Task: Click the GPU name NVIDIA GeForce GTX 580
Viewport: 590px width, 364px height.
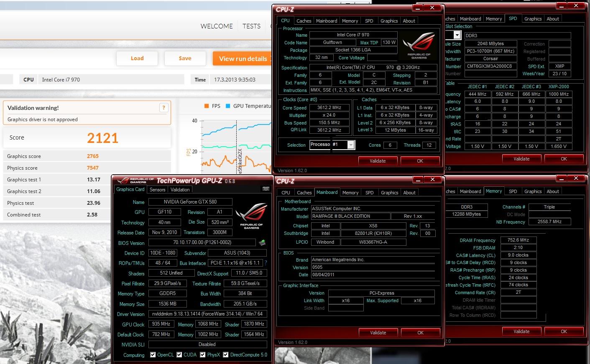Action: pyautogui.click(x=190, y=202)
